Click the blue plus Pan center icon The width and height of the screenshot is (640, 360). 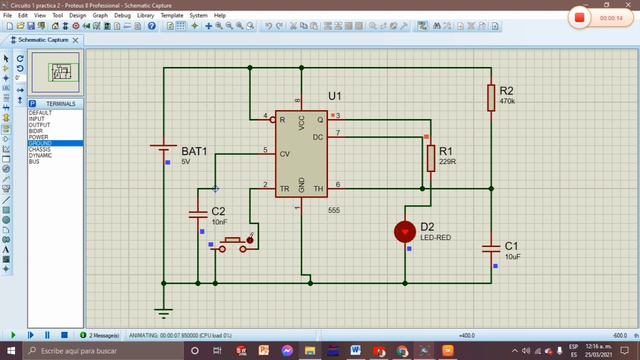[208, 26]
